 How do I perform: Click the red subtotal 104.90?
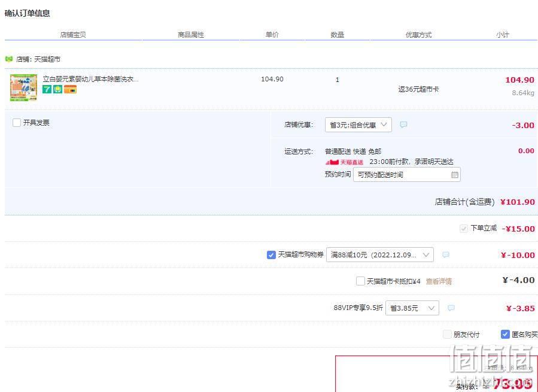[519, 80]
